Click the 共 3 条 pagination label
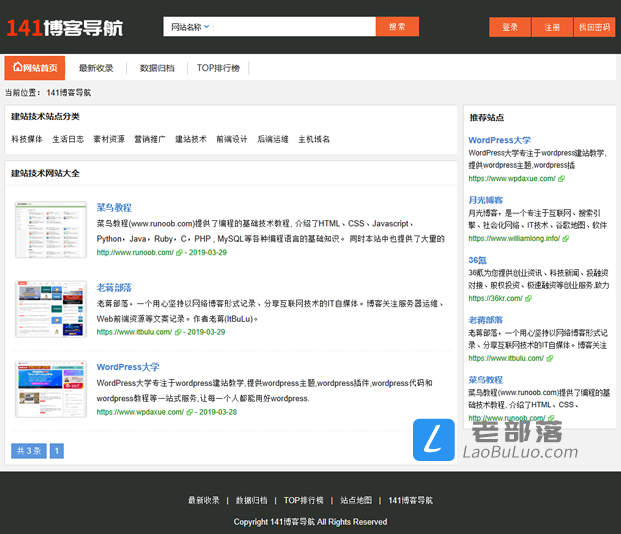 coord(29,451)
